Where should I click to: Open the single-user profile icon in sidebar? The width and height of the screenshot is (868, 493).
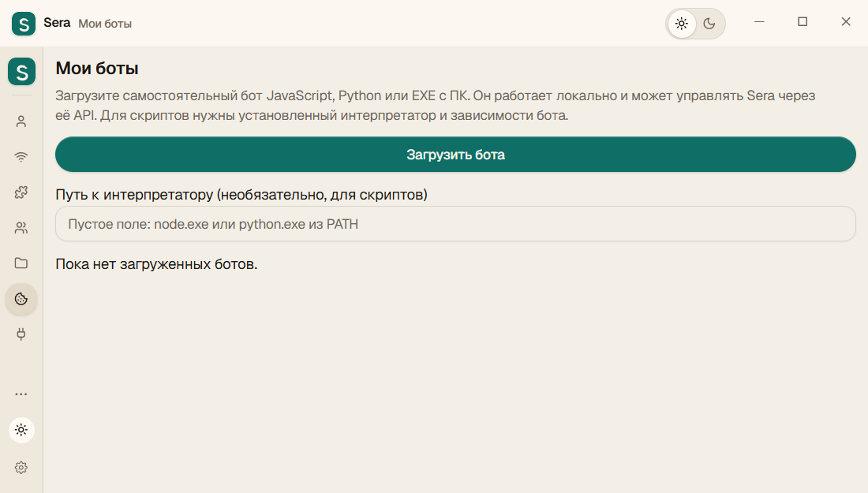pyautogui.click(x=21, y=121)
